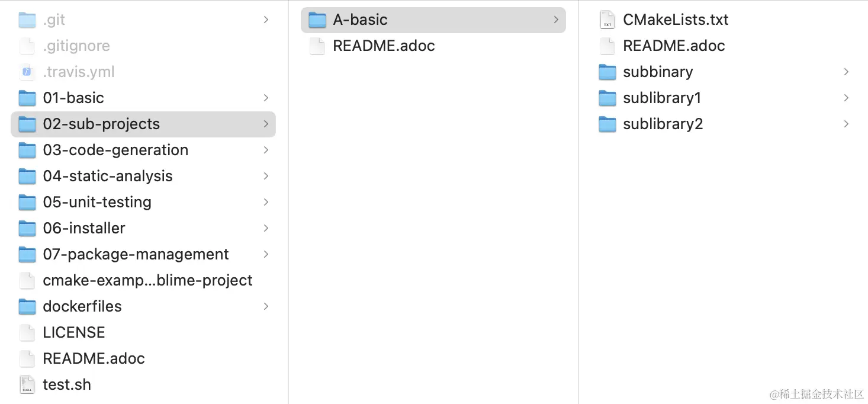Select the .gitignore file entry

(143, 46)
